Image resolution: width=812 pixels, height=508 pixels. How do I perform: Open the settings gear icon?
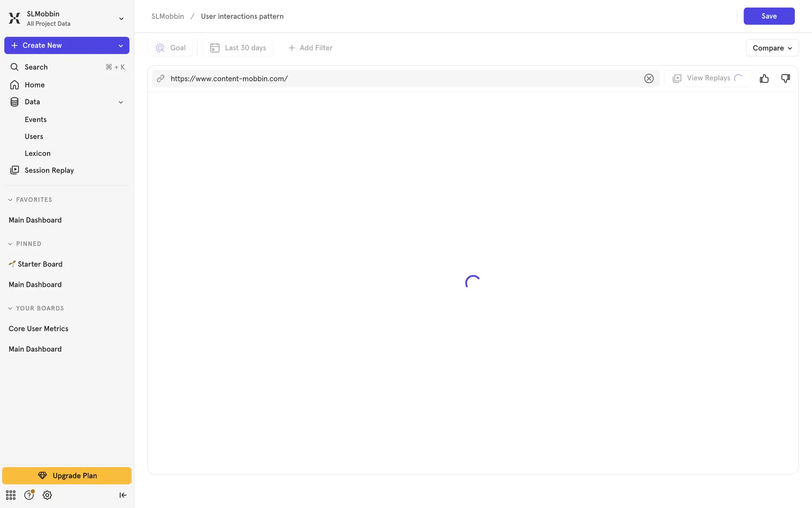47,495
